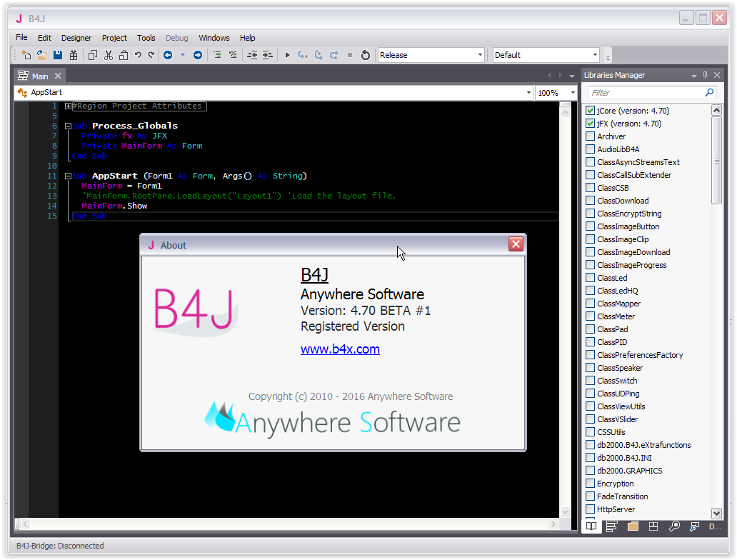This screenshot has height=560, width=737.
Task: Click the editor horizontal scroll-right arrow
Action: point(553,524)
